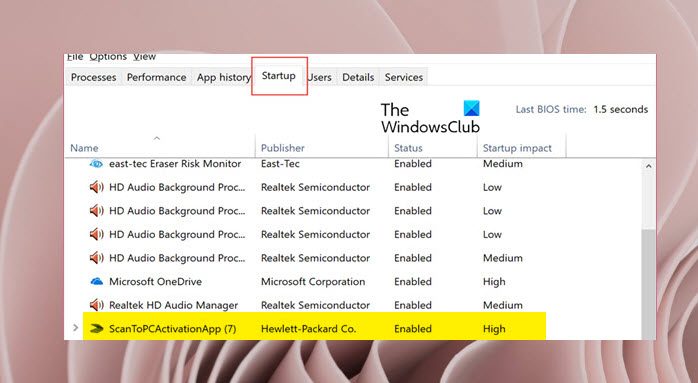Switch to the Processes tab
Screen dimensions: 698x383
93,77
